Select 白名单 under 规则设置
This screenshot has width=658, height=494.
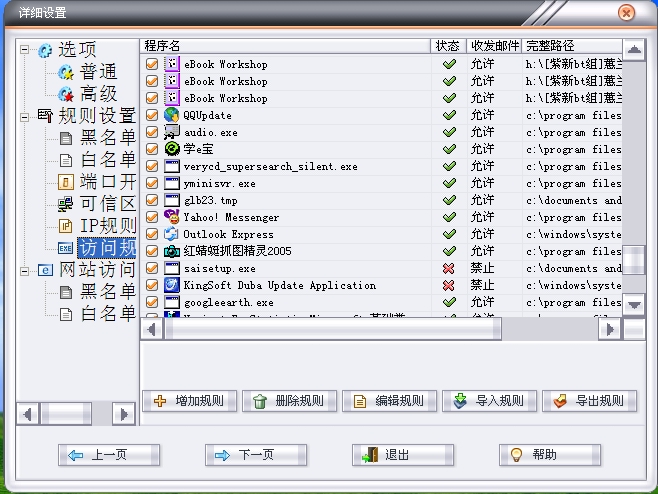click(107, 160)
